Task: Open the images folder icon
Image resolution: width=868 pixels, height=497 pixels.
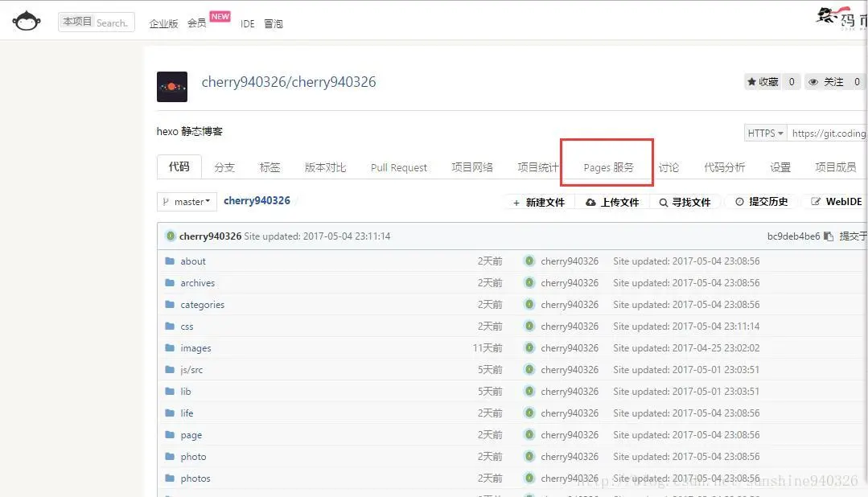Action: 170,347
